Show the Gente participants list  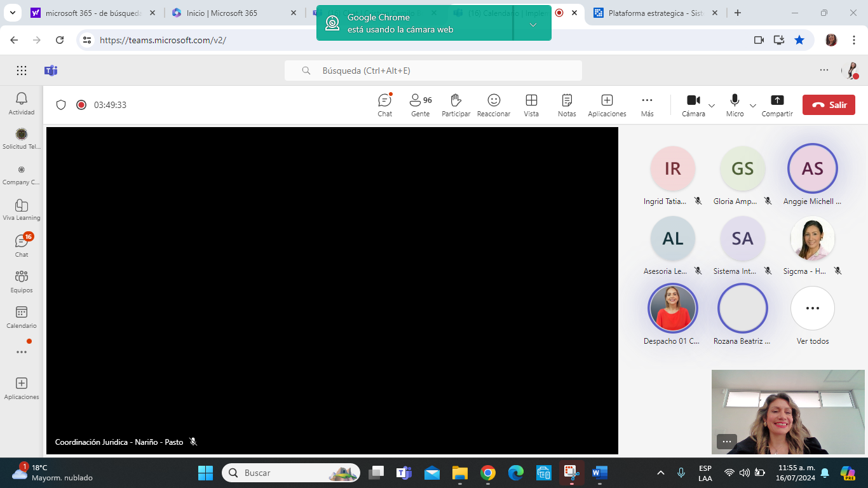tap(421, 105)
